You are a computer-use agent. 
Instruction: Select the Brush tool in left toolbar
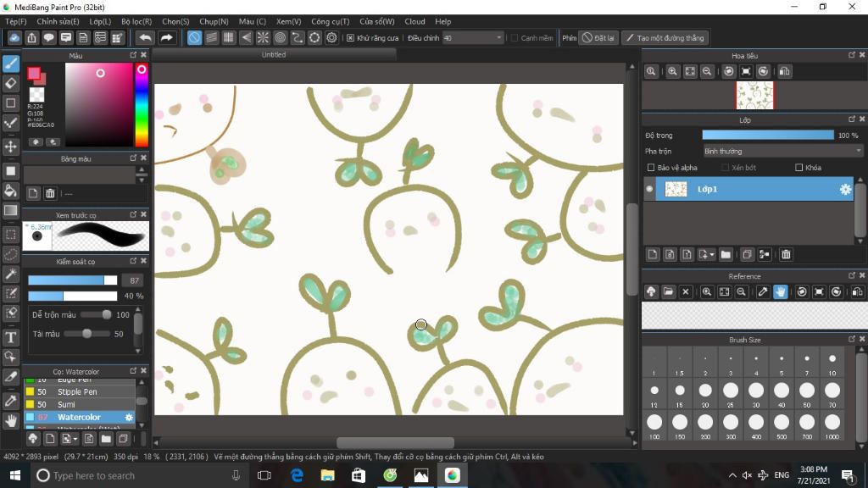[x=10, y=64]
